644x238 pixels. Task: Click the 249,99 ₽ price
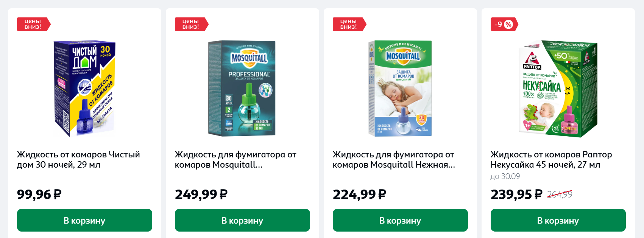click(201, 194)
